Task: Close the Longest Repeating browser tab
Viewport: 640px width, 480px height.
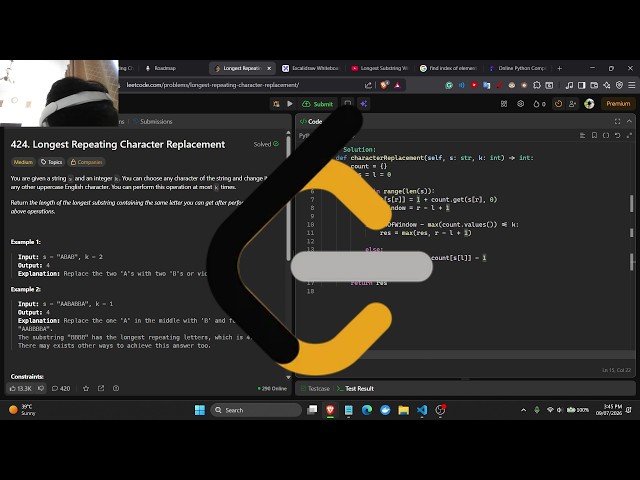Action: (x=269, y=68)
